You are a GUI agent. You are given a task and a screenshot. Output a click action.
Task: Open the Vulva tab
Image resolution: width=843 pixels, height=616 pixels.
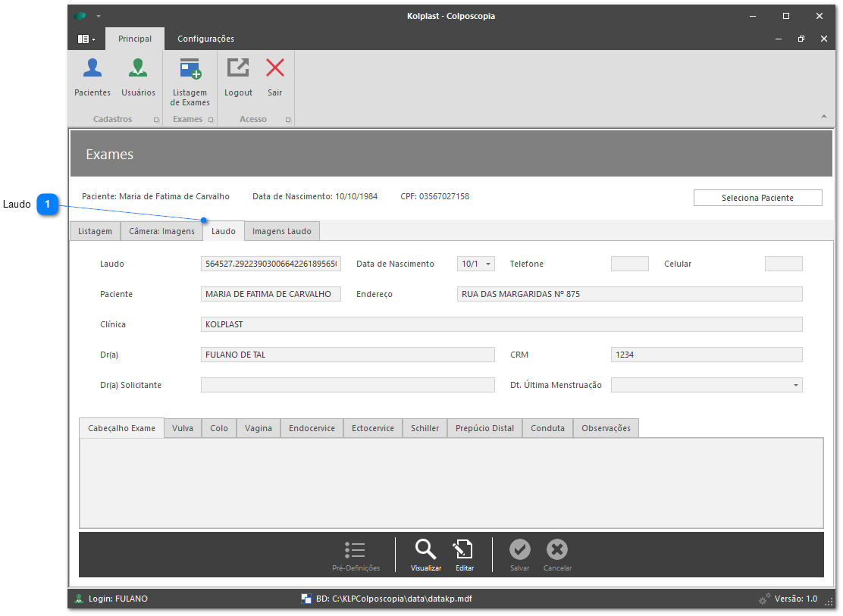click(x=183, y=428)
